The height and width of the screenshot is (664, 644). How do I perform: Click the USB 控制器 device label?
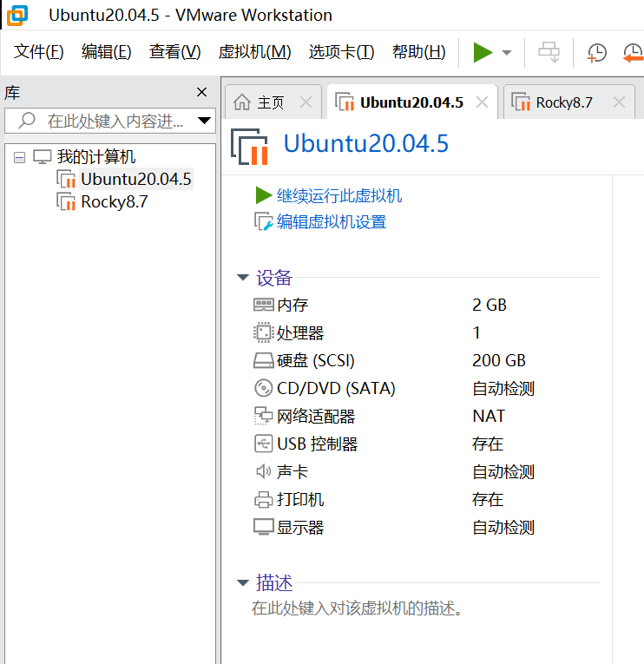(318, 444)
